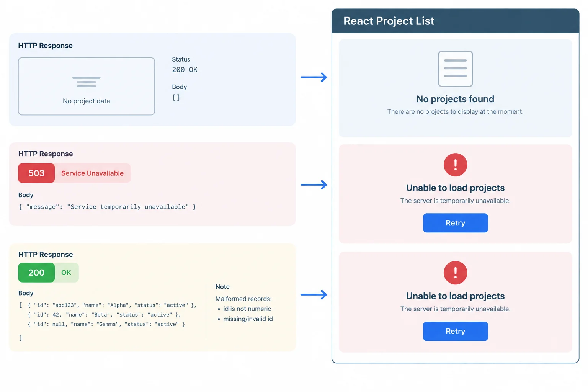Image resolution: width=588 pixels, height=392 pixels.
Task: Click the HTTP Response heading in the 503 card
Action: [46, 154]
